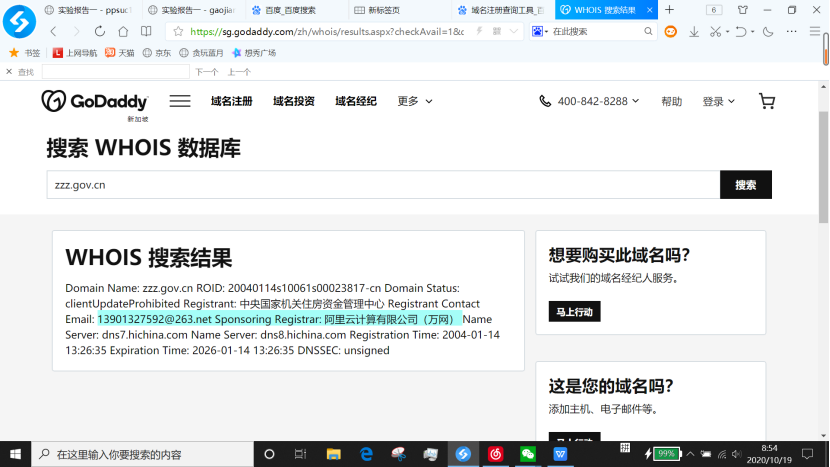Open the GoDaddy hamburger menu
Viewport: 830px width, 467px height.
180,101
